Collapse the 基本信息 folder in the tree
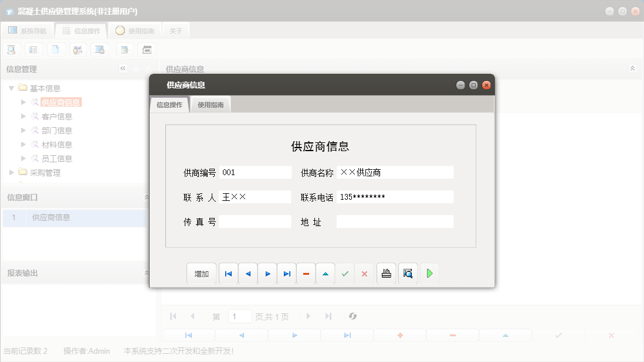644x362 pixels. [x=12, y=88]
